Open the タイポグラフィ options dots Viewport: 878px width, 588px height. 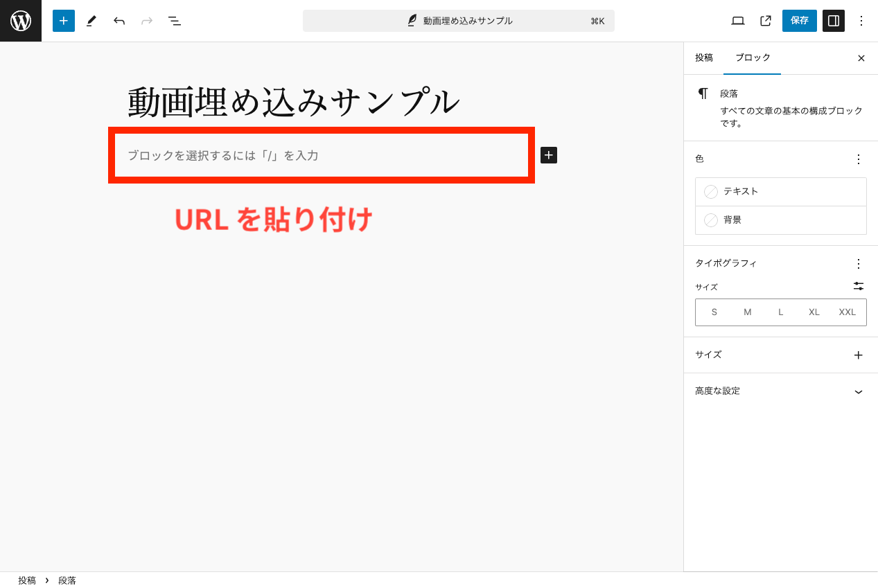[859, 264]
